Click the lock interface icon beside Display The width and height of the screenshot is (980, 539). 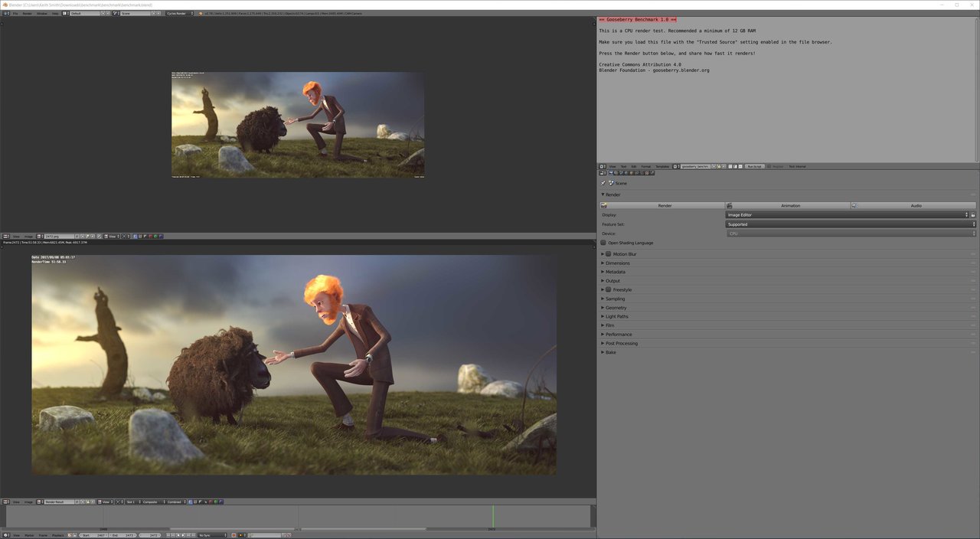click(x=973, y=215)
